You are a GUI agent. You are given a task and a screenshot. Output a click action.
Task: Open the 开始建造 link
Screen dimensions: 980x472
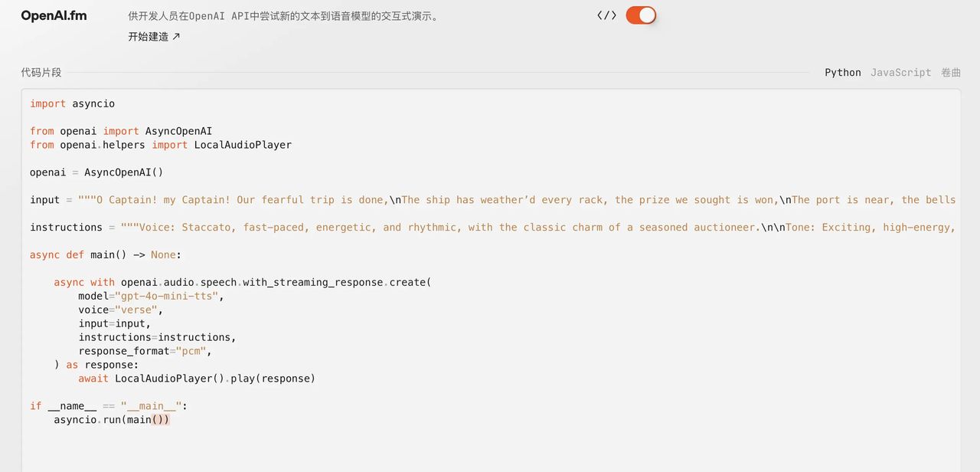tap(149, 35)
